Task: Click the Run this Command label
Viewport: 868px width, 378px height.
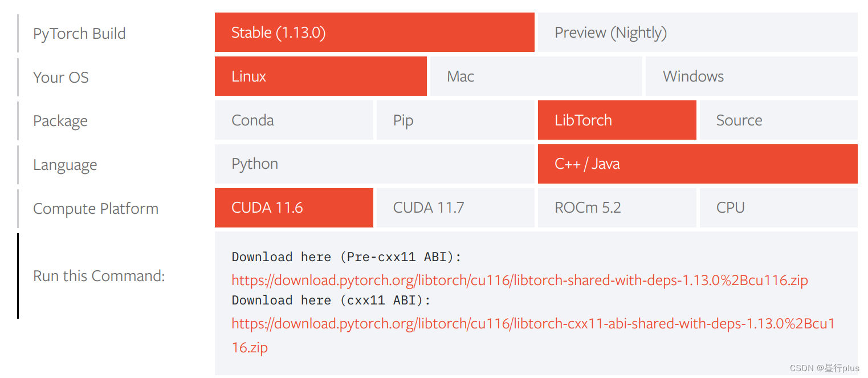Action: pyautogui.click(x=99, y=276)
